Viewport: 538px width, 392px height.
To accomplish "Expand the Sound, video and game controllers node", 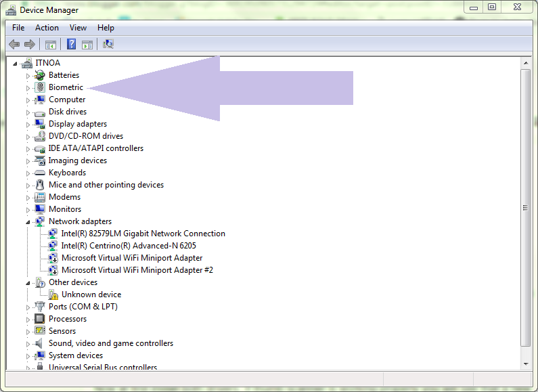I will 28,344.
